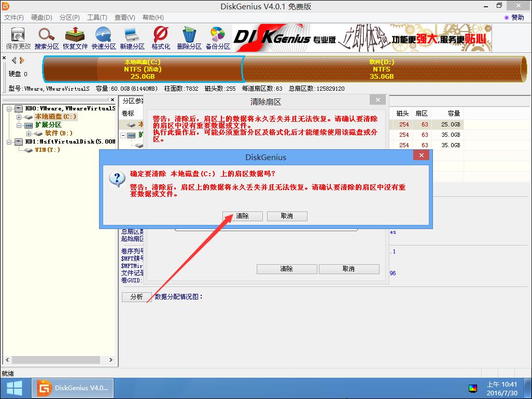The width and height of the screenshot is (532, 399).
Task: Expand the 本地磁盘(C:) tree node
Action: [19, 117]
